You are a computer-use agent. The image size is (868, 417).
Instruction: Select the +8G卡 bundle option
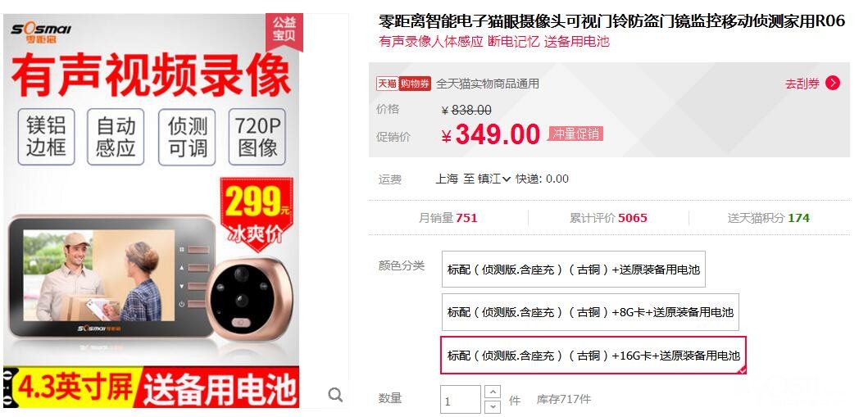590,312
